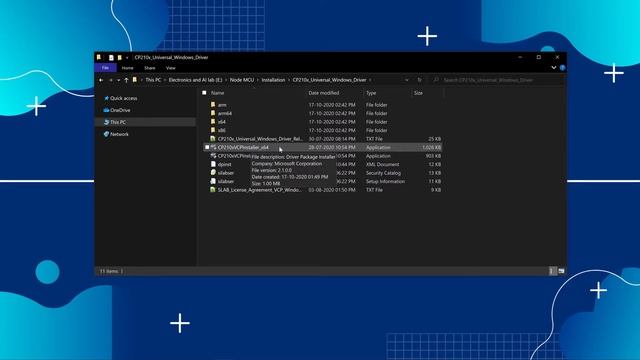
Task: Go to Electronics and AI lab (E:) breadcrumb
Action: coord(196,80)
